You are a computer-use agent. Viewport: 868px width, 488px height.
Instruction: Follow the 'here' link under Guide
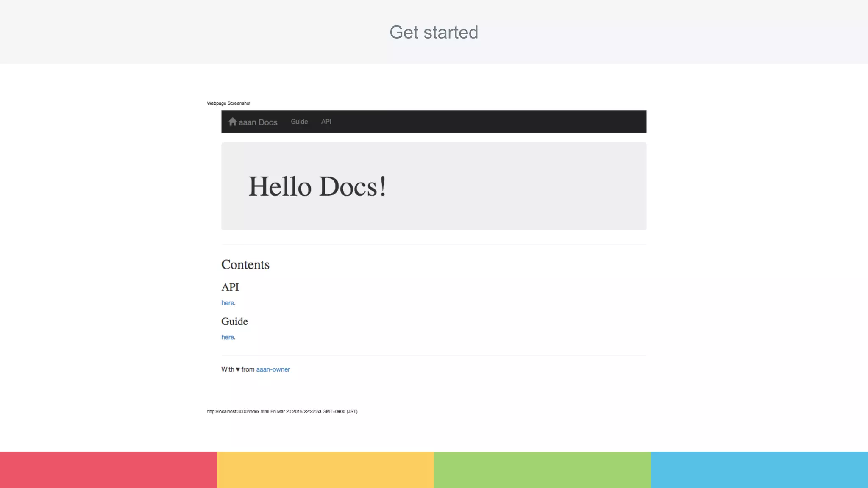[x=228, y=337]
